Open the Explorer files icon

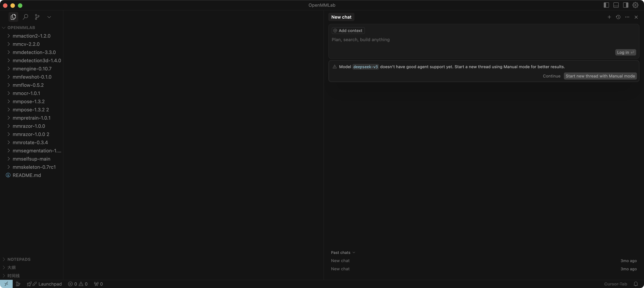13,17
